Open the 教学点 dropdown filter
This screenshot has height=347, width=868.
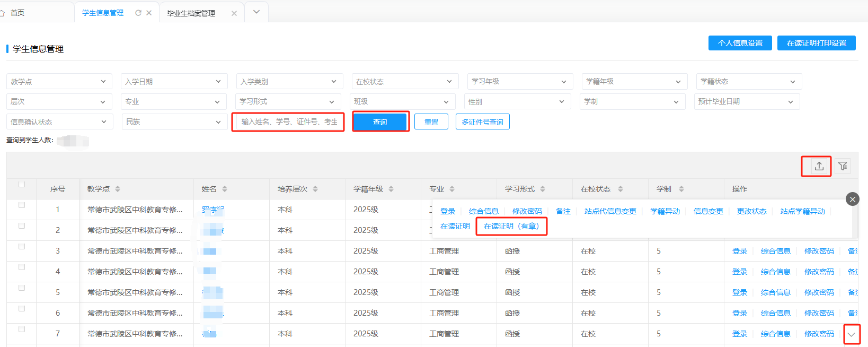58,82
